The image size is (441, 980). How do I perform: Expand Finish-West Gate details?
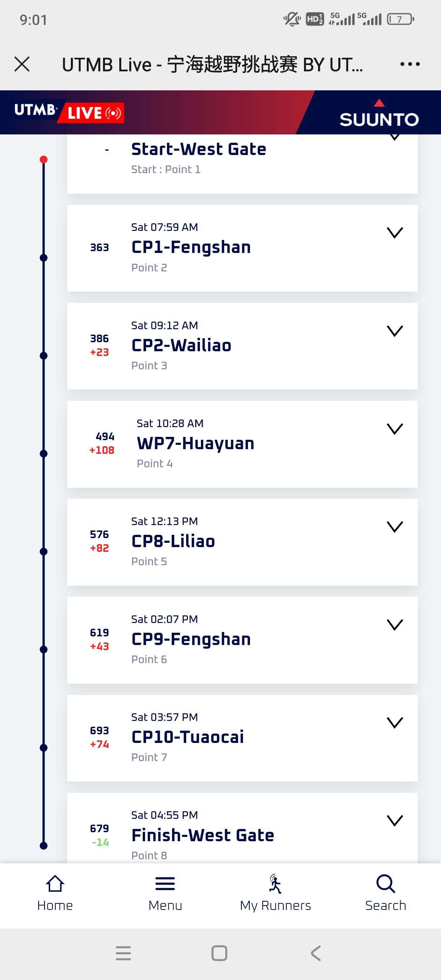click(395, 821)
